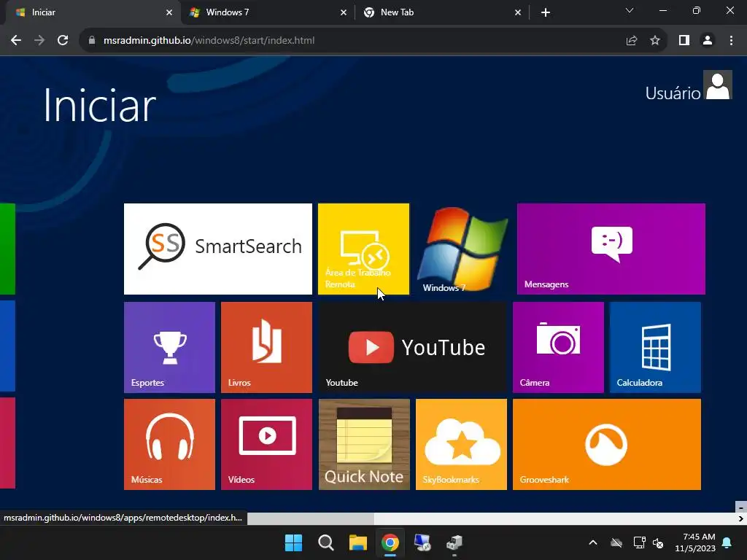The height and width of the screenshot is (560, 747).
Task: Switch to the Windows 7 tab
Action: click(267, 12)
